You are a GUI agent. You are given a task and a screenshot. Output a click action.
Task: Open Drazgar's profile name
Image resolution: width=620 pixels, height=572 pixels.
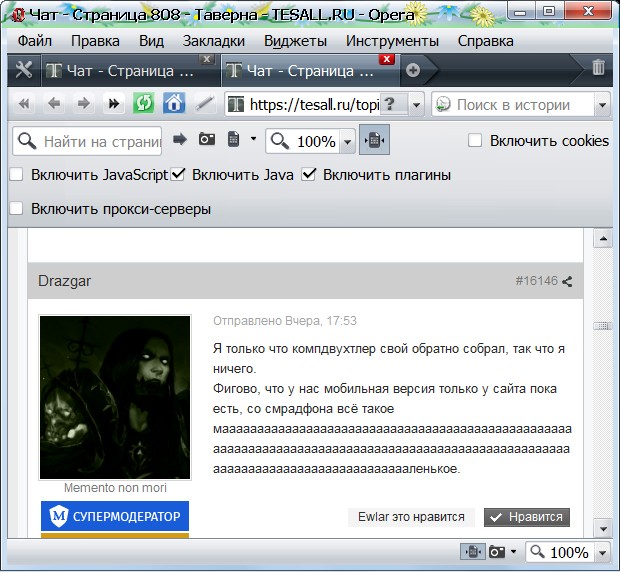pyautogui.click(x=64, y=281)
